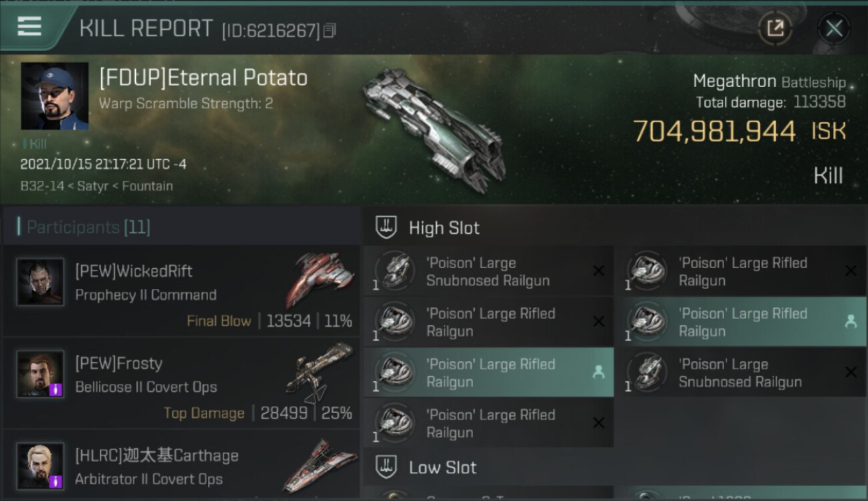Select the Participants tab header

[x=88, y=227]
